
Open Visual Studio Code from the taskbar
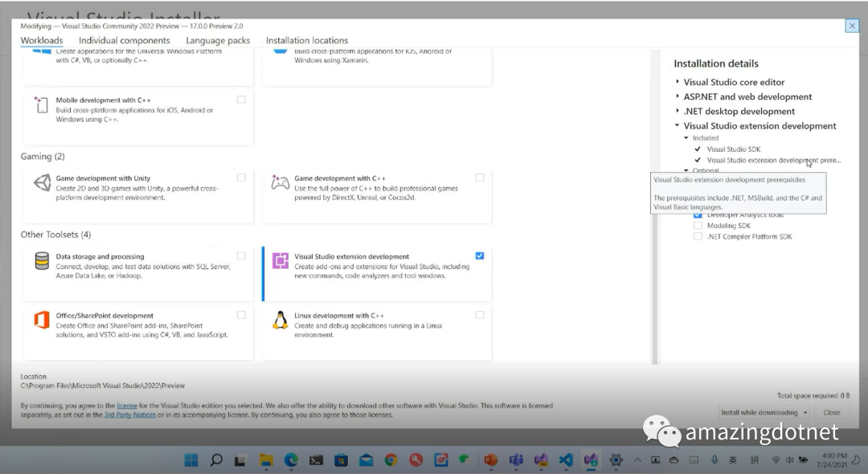tap(566, 460)
